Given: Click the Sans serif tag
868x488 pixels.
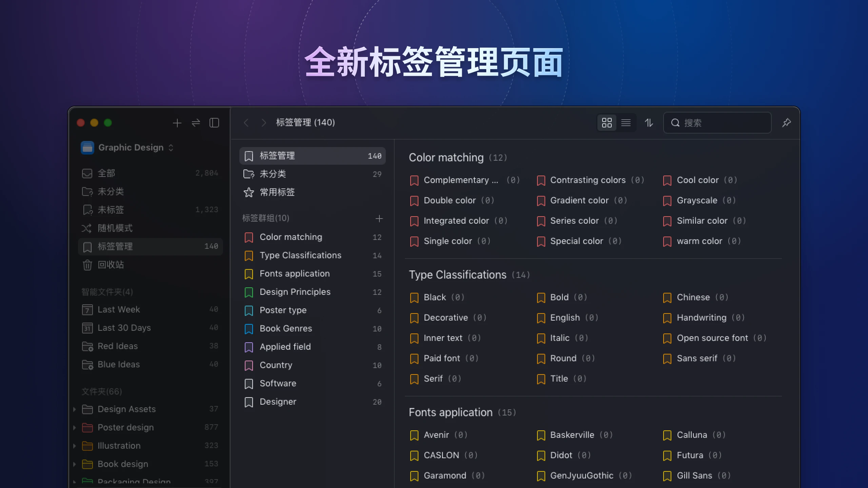Looking at the screenshot, I should [x=699, y=359].
